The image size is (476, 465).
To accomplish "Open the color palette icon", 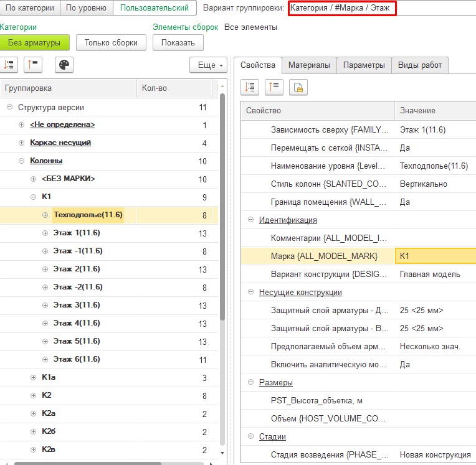I will point(64,65).
